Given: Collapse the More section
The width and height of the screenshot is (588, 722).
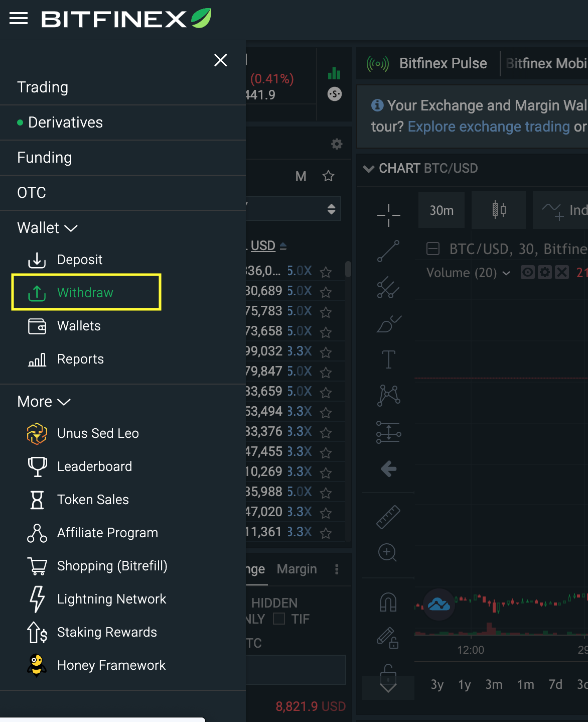Looking at the screenshot, I should (64, 402).
